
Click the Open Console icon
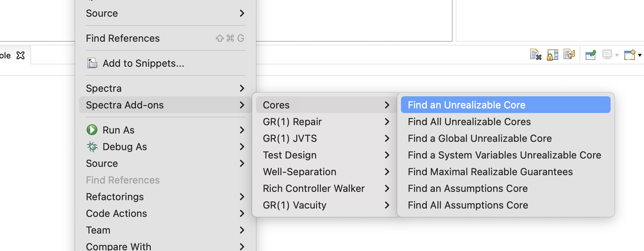(630, 55)
